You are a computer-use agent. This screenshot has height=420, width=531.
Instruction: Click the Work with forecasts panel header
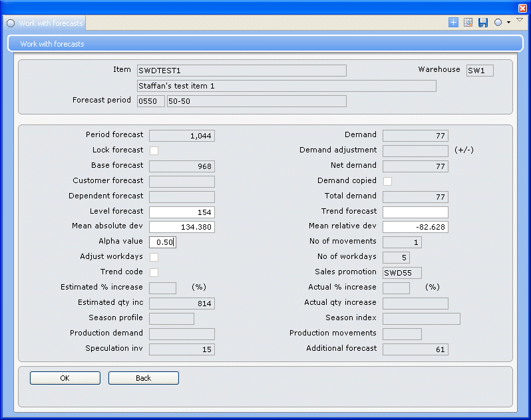click(265, 44)
